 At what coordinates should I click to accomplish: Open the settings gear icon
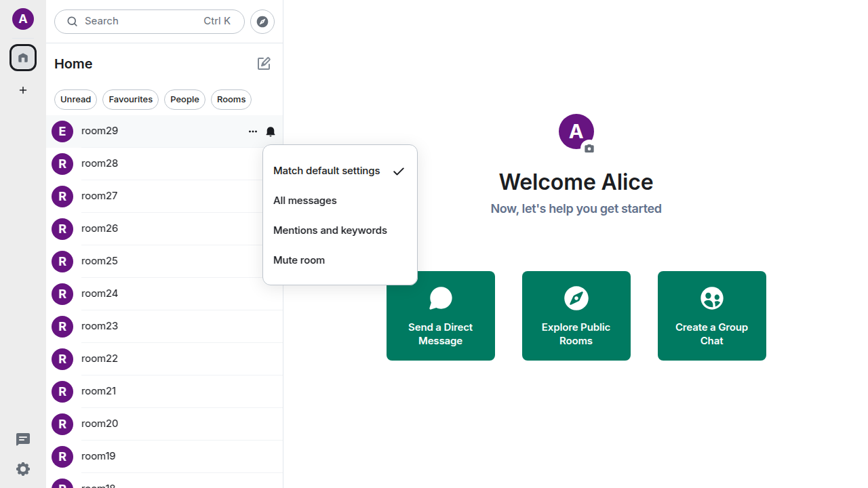pyautogui.click(x=23, y=469)
